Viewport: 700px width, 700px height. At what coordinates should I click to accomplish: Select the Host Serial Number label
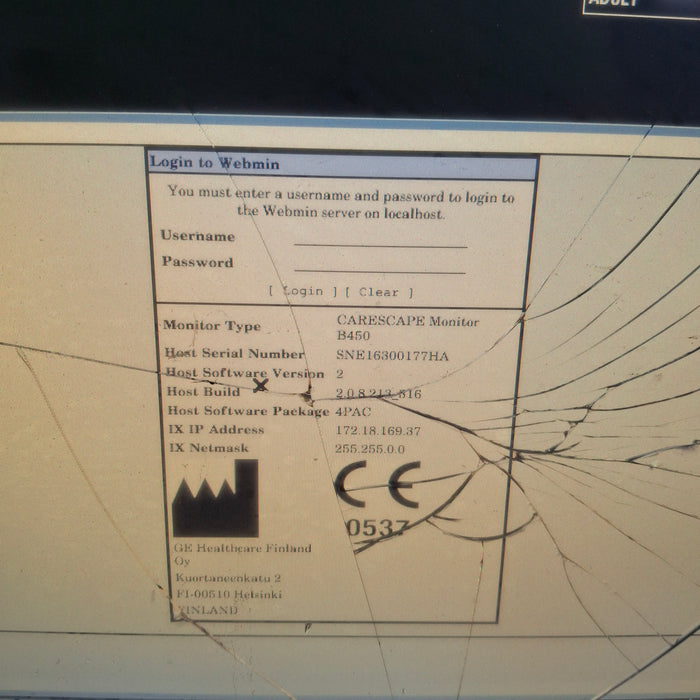234,353
